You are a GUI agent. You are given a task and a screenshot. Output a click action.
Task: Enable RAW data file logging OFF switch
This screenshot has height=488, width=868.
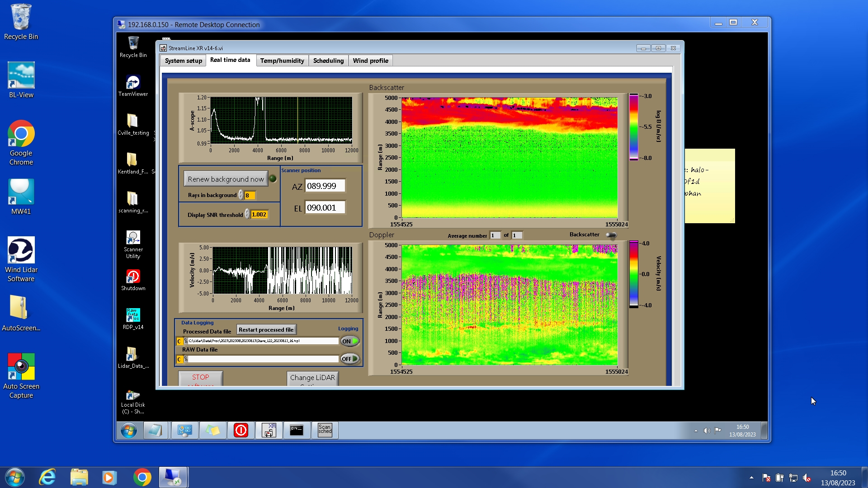click(350, 359)
